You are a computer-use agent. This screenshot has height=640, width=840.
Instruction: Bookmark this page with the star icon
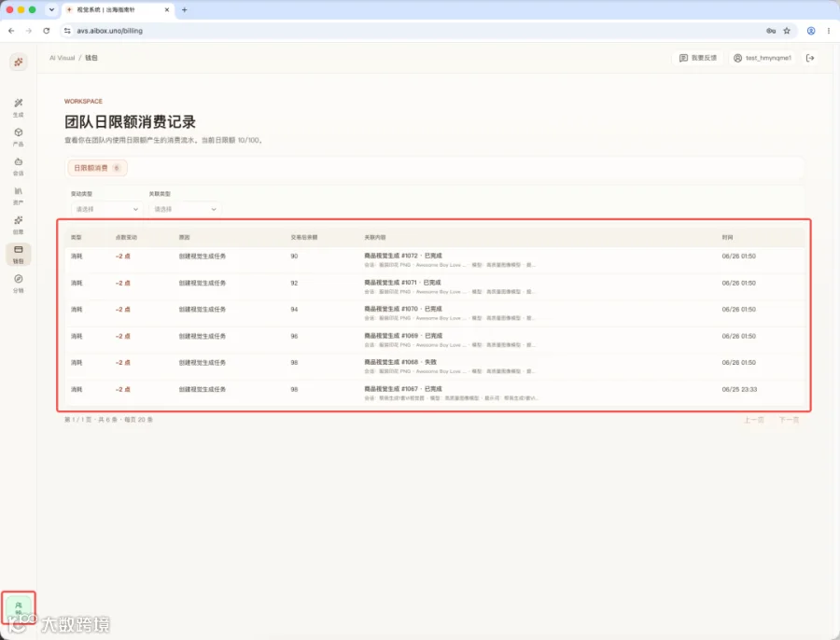pyautogui.click(x=787, y=31)
